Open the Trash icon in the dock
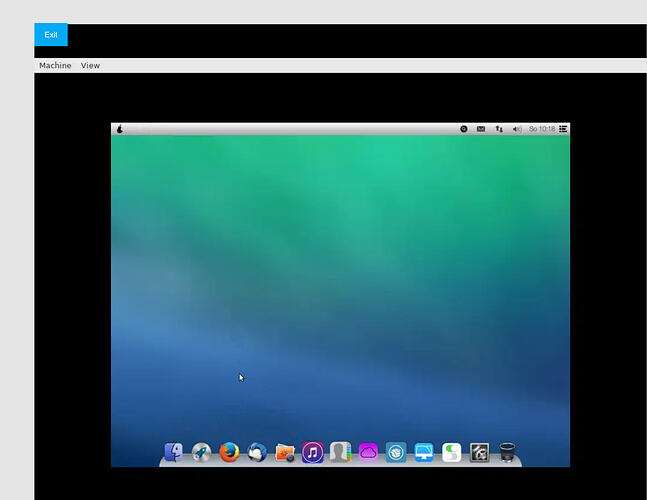This screenshot has width=647, height=500. coord(507,452)
